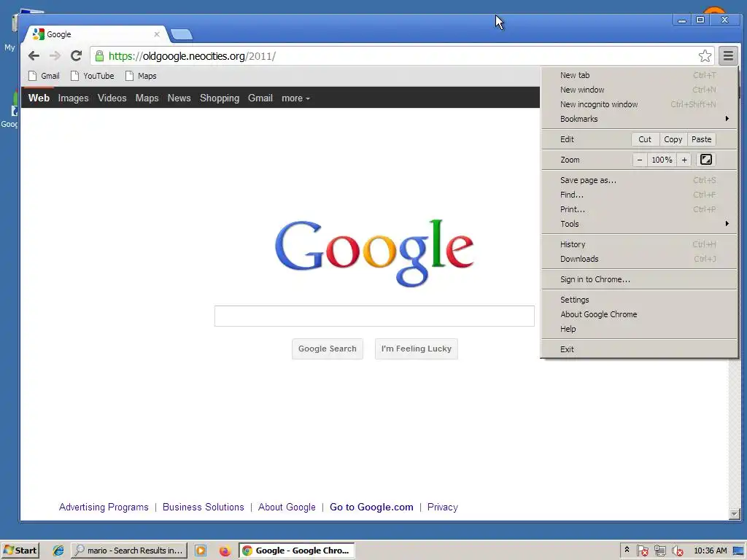Screen dimensions: 747x560
Task: Click the address bar URL
Action: (x=192, y=56)
